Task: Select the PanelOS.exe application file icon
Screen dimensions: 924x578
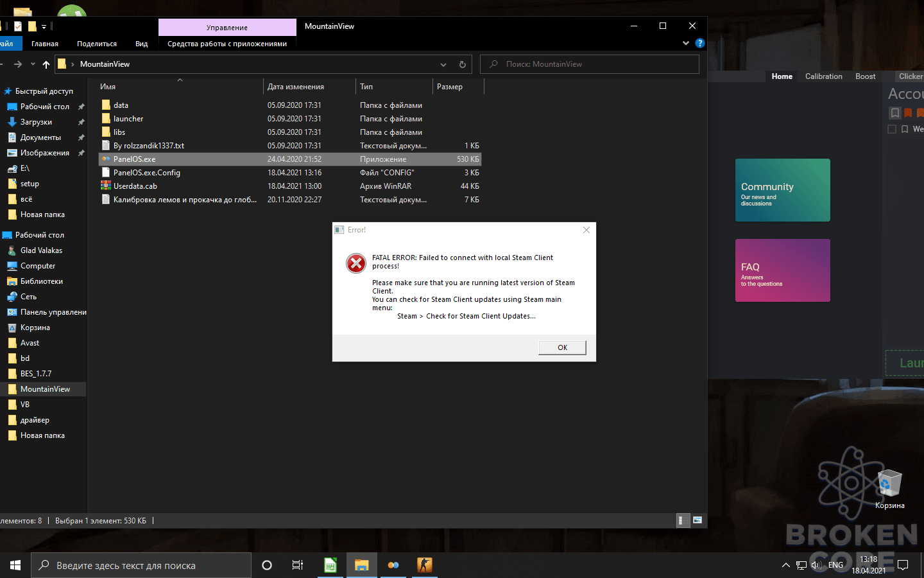Action: (106, 159)
